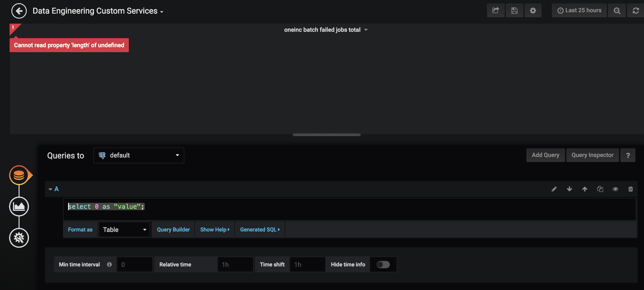Click the refresh dashboard icon
Image resolution: width=644 pixels, height=290 pixels.
tap(636, 10)
